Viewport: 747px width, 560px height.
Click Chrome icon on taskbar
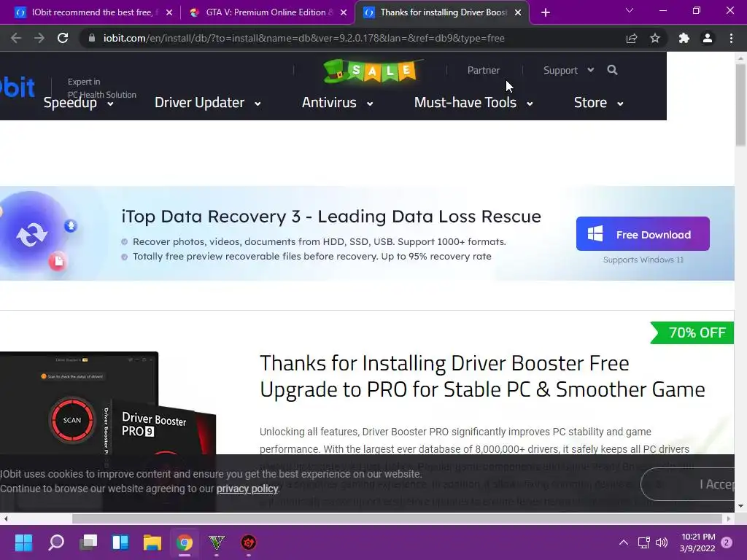185,542
